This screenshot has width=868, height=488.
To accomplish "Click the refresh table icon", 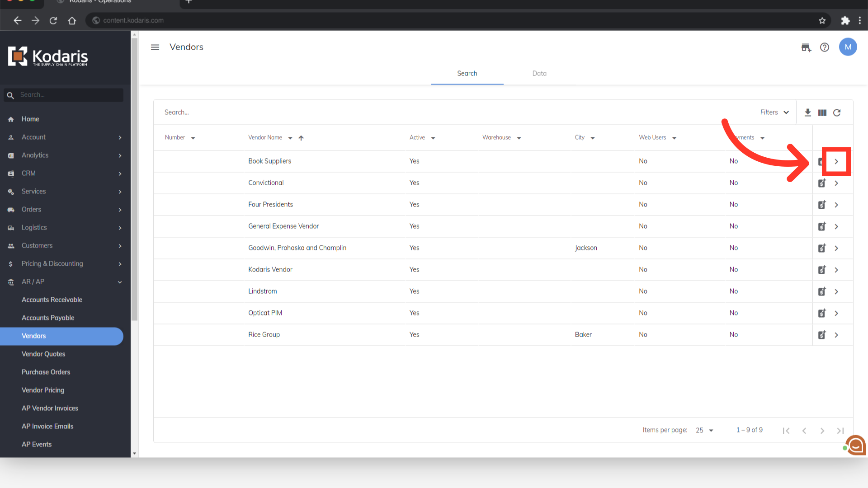I will click(x=837, y=113).
